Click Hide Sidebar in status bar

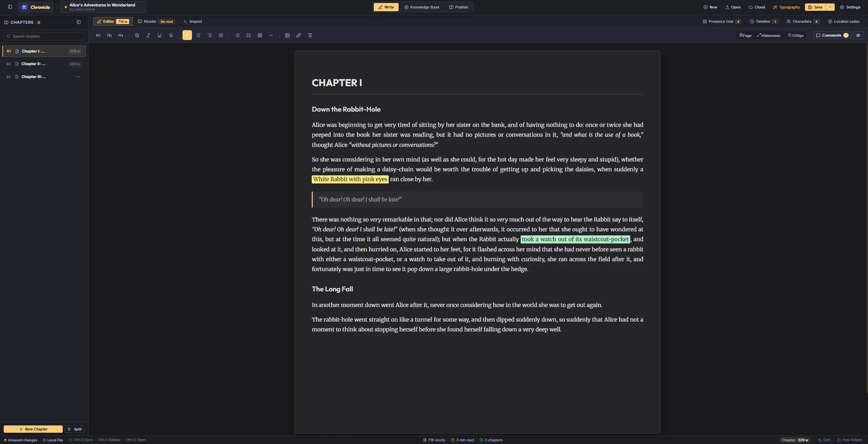[x=849, y=440]
